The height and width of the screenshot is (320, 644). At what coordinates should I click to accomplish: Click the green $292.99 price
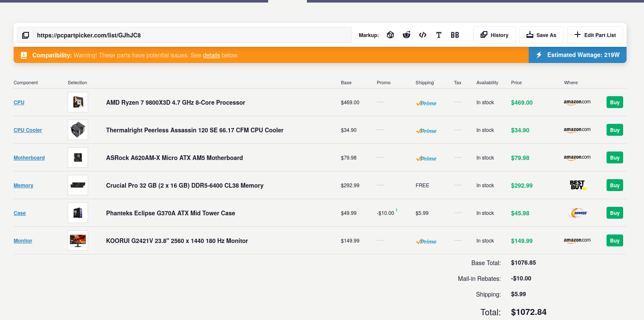522,186
